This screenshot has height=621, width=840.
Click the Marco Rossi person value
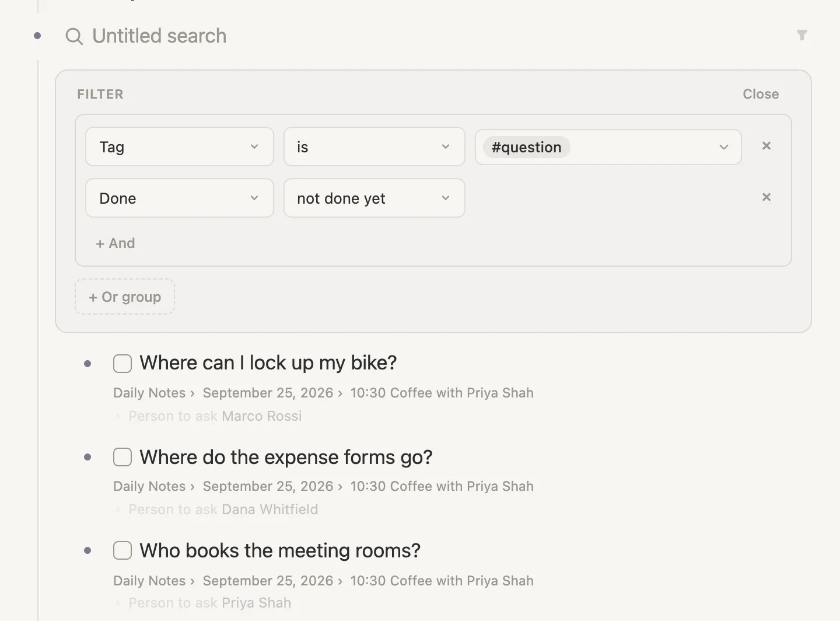tap(262, 416)
